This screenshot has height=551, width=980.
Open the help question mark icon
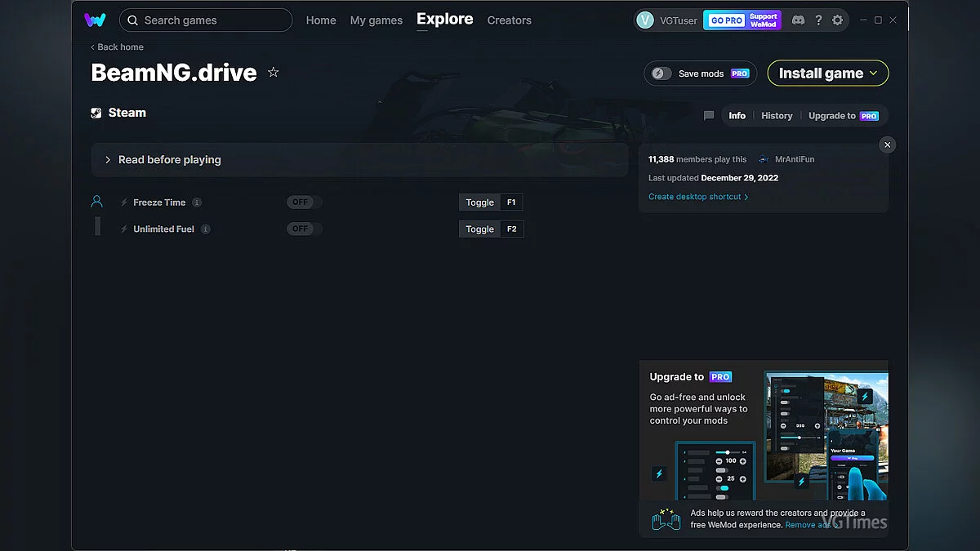(818, 20)
